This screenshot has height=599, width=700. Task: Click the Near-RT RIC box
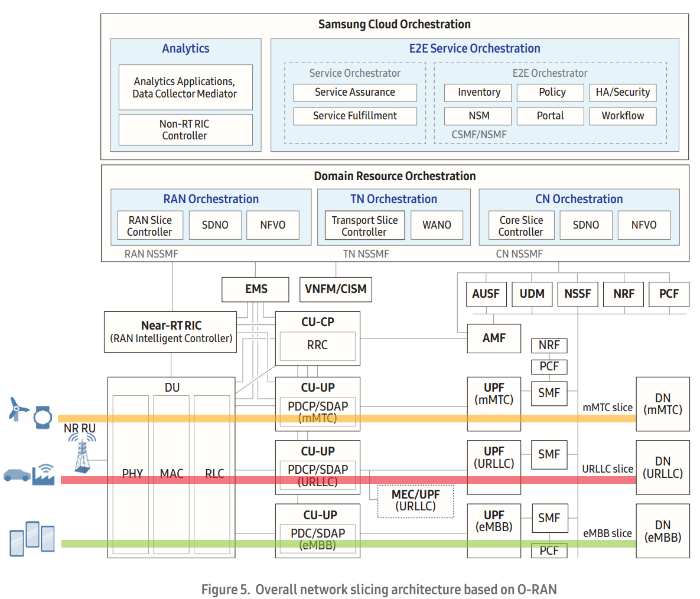pyautogui.click(x=171, y=332)
